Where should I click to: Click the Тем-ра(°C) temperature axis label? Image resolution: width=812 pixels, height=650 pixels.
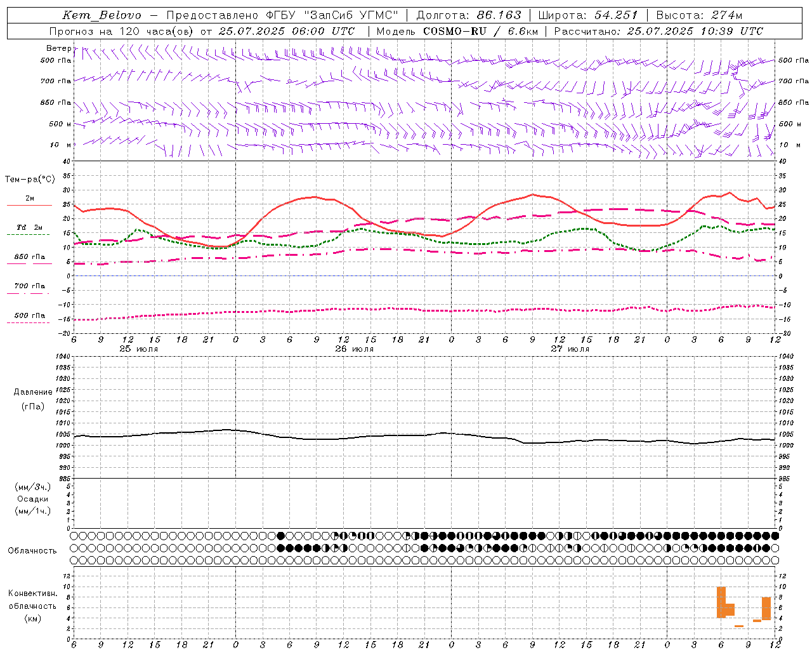click(30, 180)
